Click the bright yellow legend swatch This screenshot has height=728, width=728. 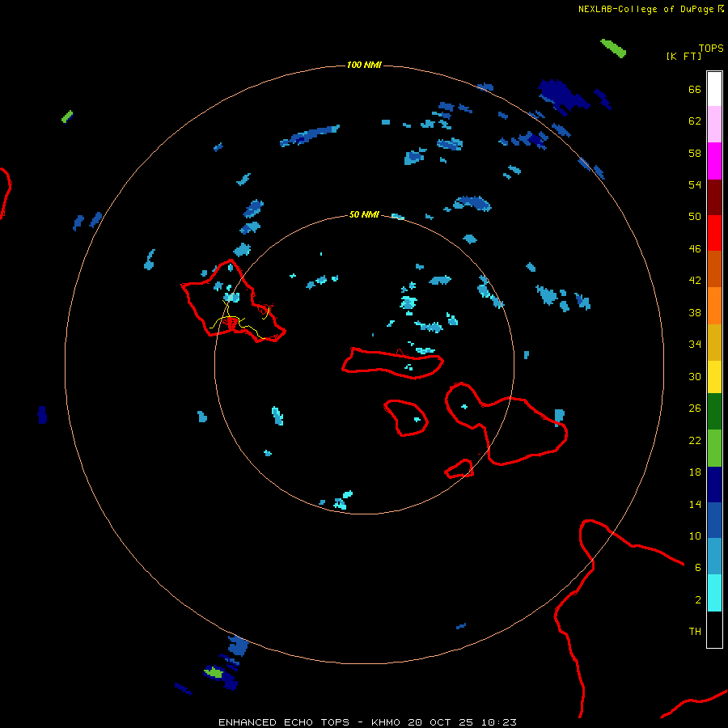click(714, 377)
